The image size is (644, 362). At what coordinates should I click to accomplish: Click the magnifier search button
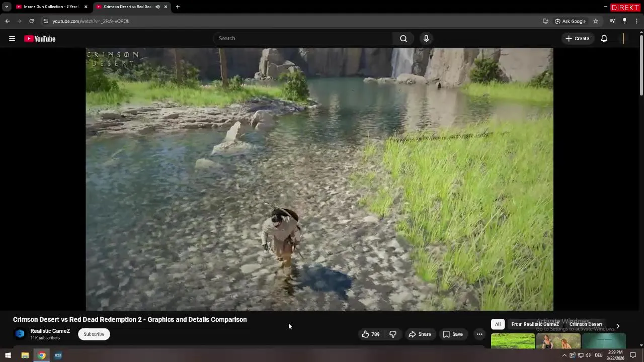click(404, 38)
